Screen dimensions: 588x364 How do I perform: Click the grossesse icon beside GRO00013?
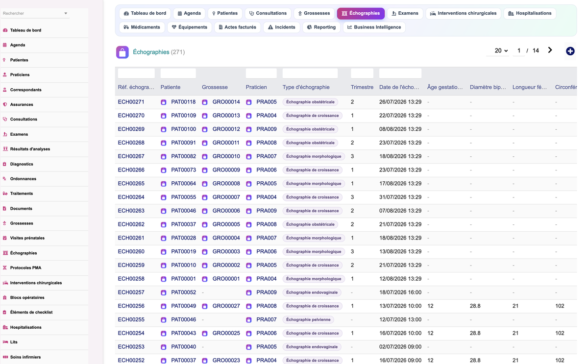click(205, 116)
